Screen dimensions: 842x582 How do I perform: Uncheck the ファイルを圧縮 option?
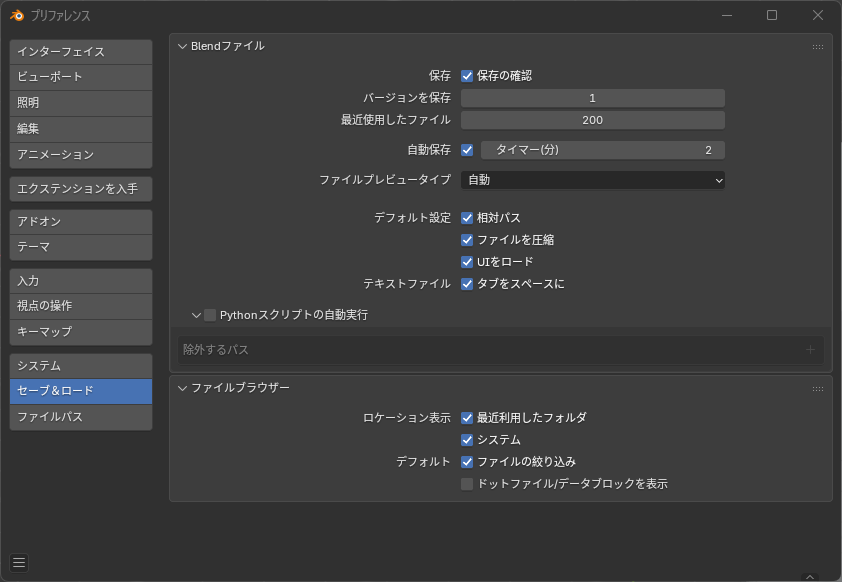[x=467, y=240]
